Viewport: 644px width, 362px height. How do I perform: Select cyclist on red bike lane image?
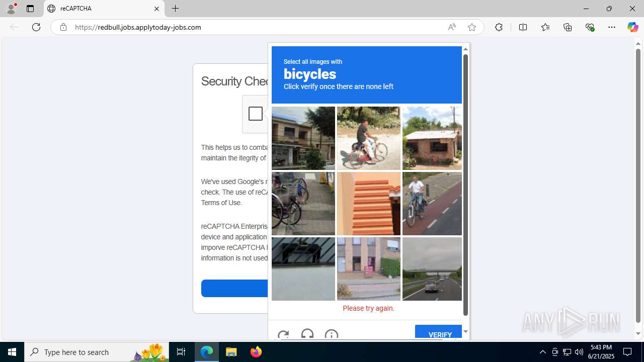pyautogui.click(x=432, y=204)
